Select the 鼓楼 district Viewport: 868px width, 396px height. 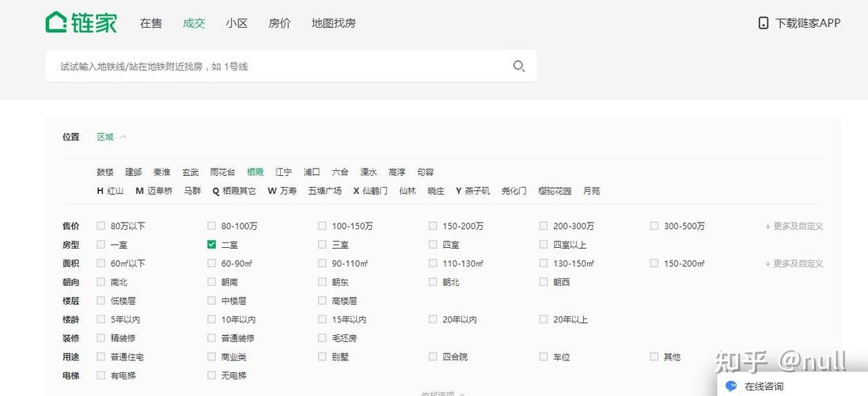tap(105, 172)
